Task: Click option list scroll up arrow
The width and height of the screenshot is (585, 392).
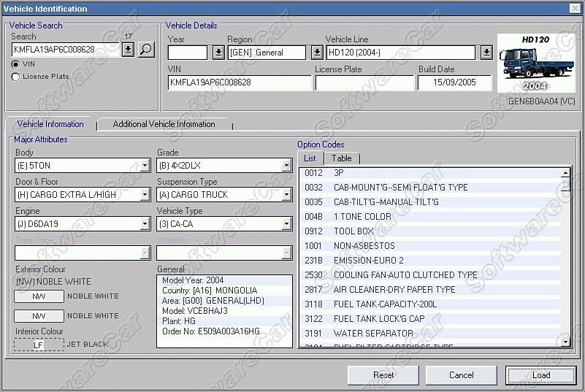Action: (565, 173)
